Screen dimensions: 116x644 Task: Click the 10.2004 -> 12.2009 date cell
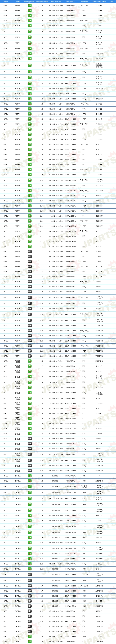[x=56, y=382]
